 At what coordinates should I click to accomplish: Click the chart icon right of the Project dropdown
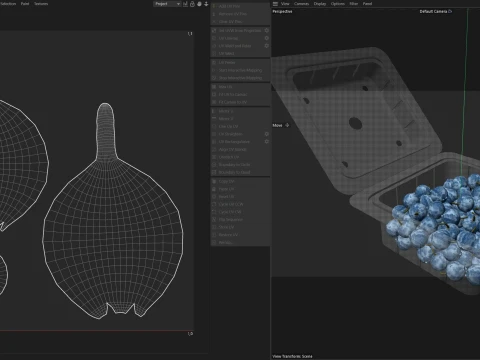pyautogui.click(x=185, y=4)
